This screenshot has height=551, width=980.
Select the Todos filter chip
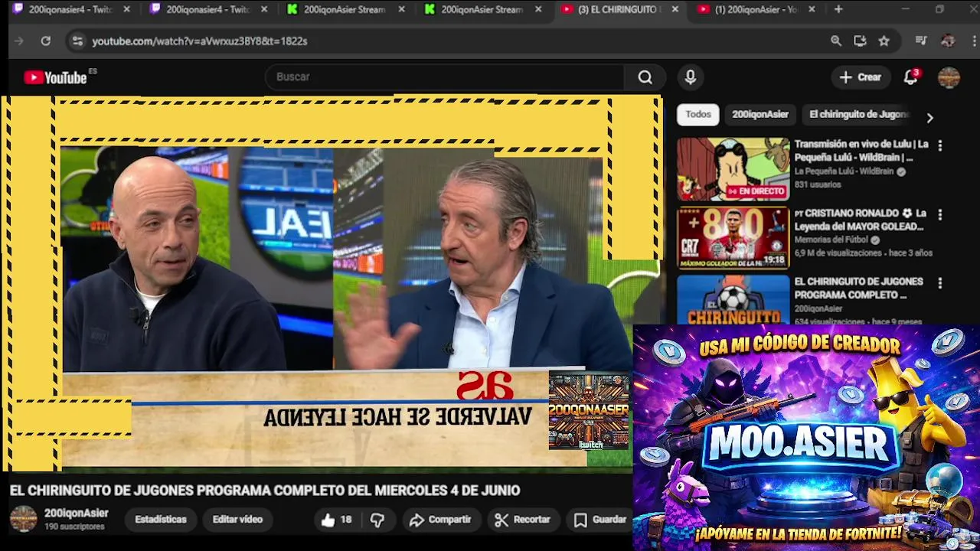(x=698, y=115)
